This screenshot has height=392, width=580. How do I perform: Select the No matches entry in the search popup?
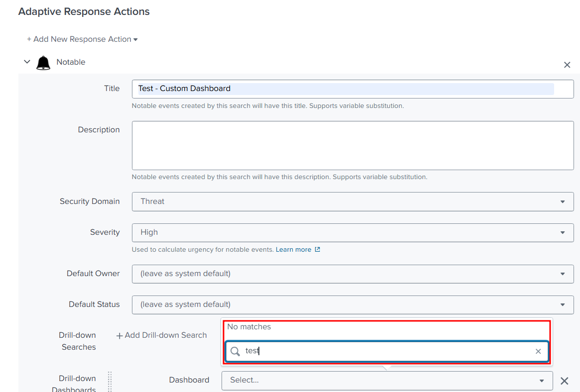(249, 327)
